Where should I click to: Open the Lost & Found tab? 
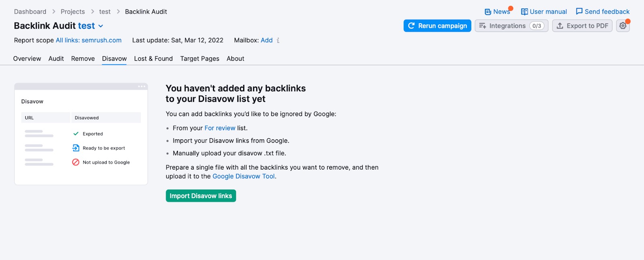pos(153,59)
